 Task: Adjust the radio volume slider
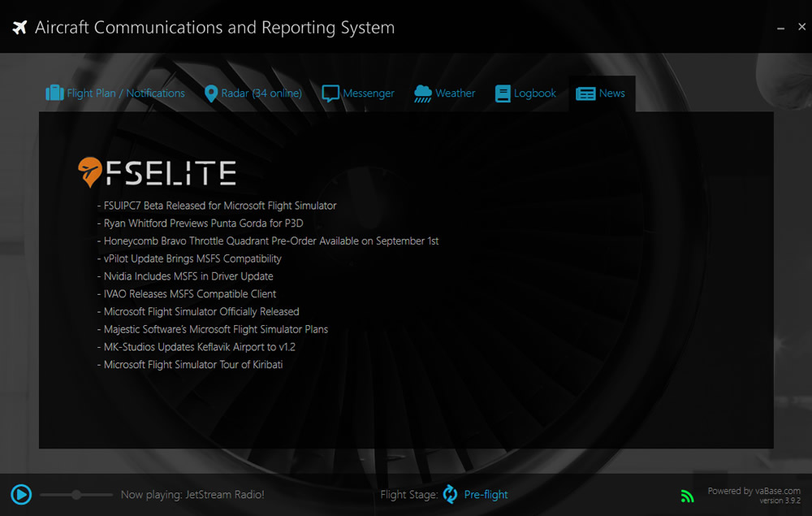point(76,495)
